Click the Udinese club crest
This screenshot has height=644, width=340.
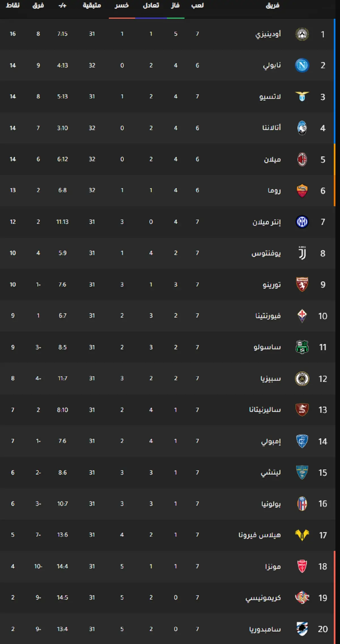tap(302, 34)
